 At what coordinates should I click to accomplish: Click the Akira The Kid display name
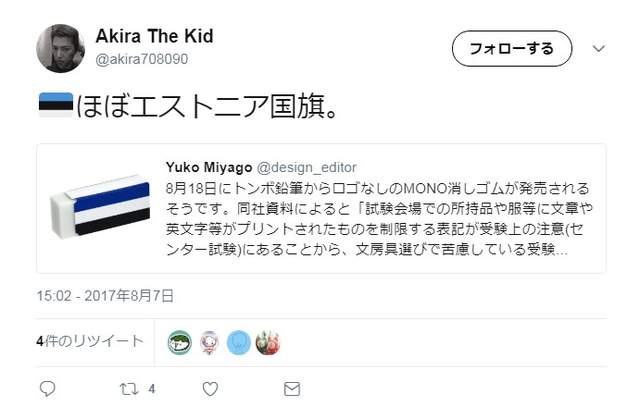tap(154, 37)
